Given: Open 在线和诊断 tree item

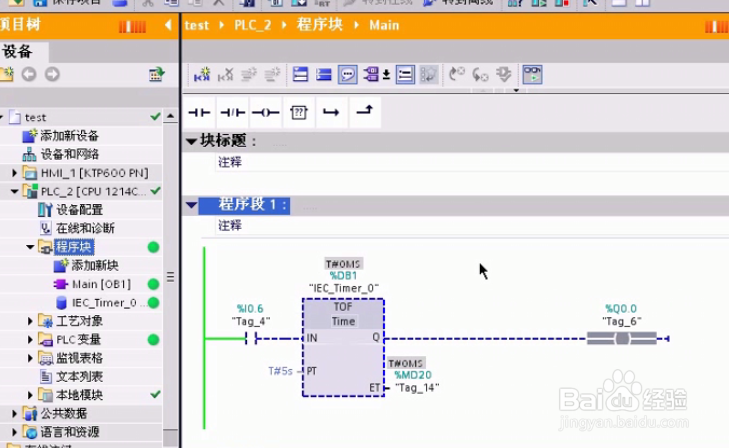Looking at the screenshot, I should click(x=85, y=228).
